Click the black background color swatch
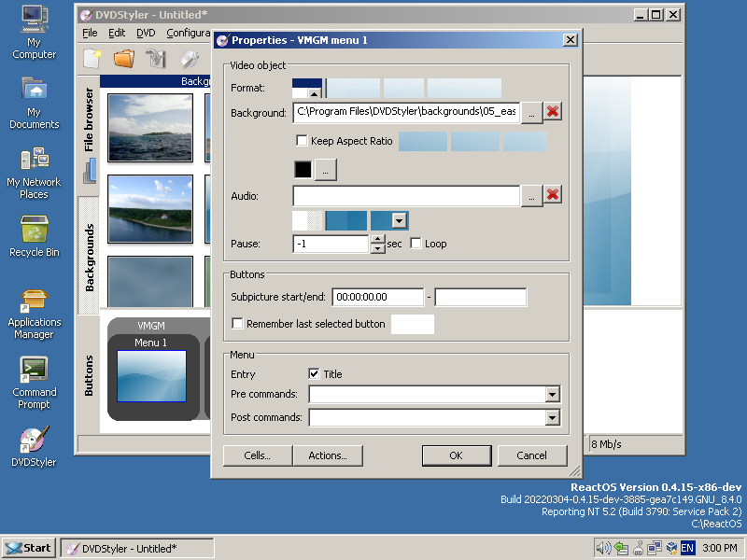The width and height of the screenshot is (747, 560). pyautogui.click(x=303, y=170)
